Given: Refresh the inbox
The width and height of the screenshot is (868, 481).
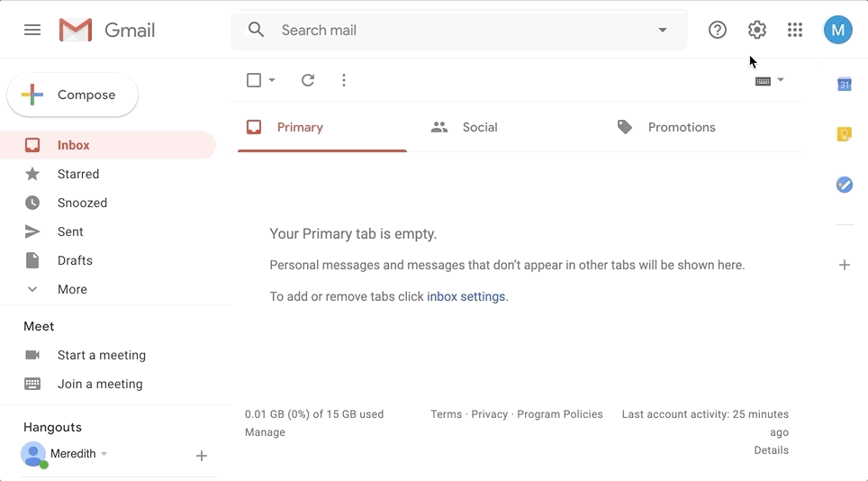Looking at the screenshot, I should pyautogui.click(x=308, y=80).
